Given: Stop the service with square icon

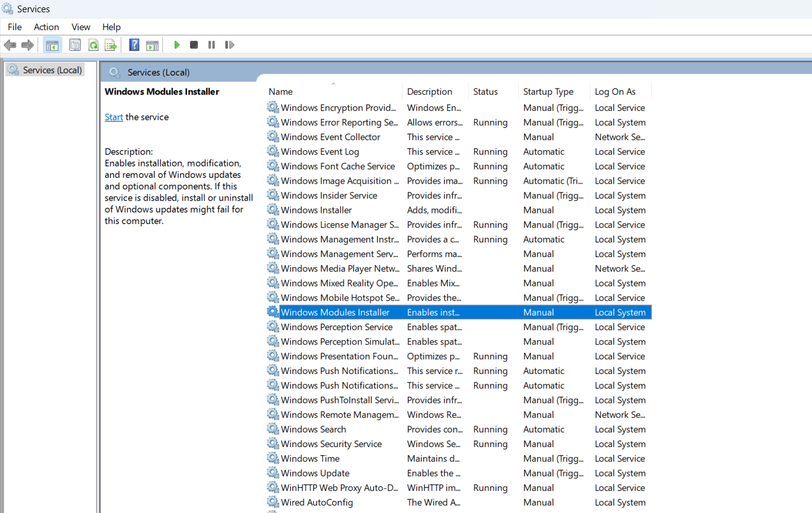Looking at the screenshot, I should point(194,45).
